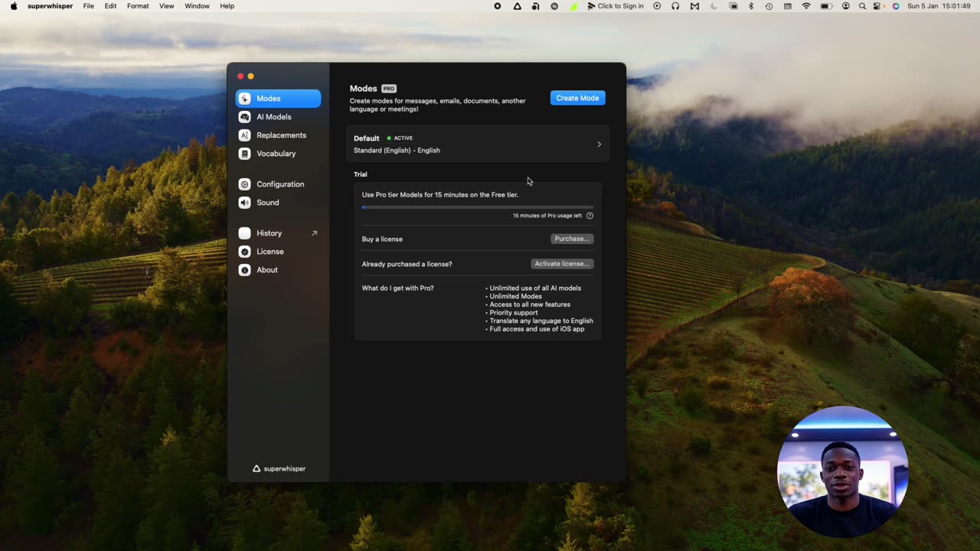Viewport: 980px width, 551px height.
Task: Click the About info icon
Action: pyautogui.click(x=244, y=269)
